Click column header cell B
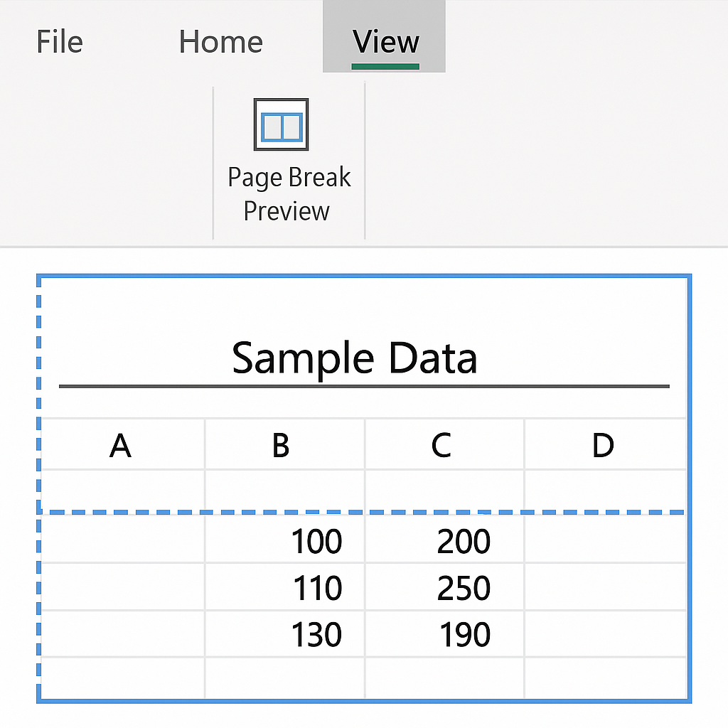The image size is (728, 728). (284, 444)
